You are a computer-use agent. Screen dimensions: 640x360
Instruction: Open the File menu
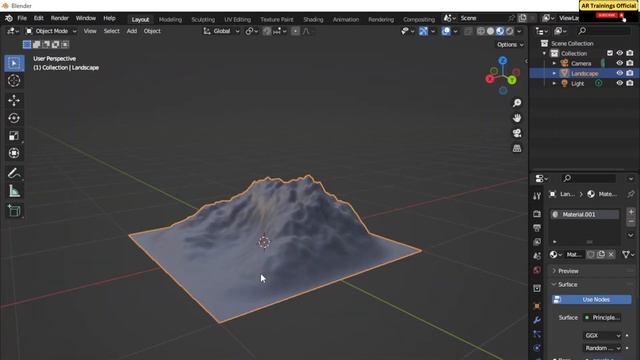tap(22, 18)
